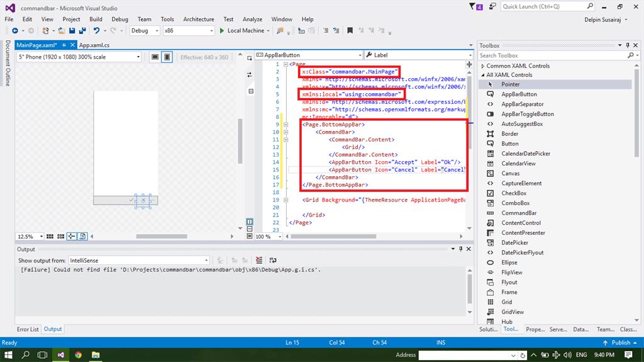Open the Debug configuration dropdown
The image size is (644, 362).
[144, 30]
